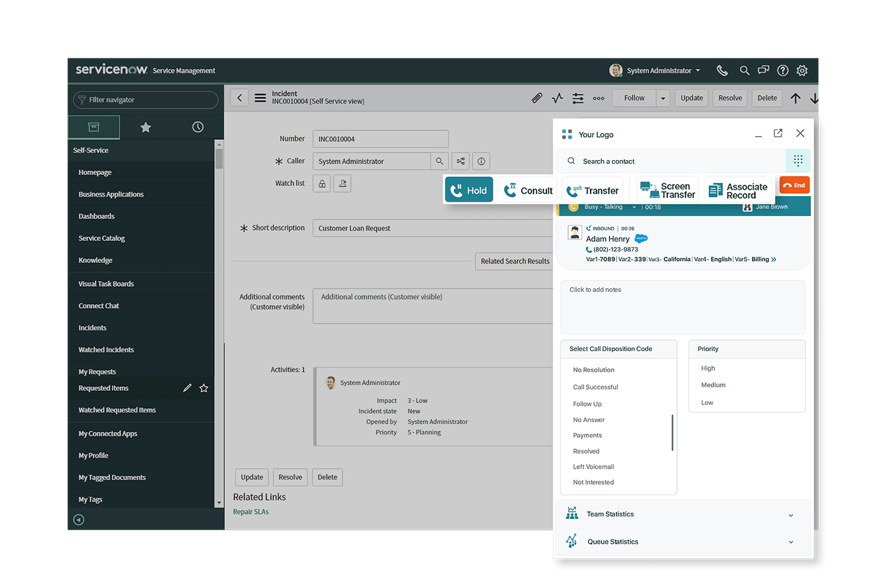Select No Resolution disposition code
Viewport: 886px width, 588px height.
[x=594, y=370]
